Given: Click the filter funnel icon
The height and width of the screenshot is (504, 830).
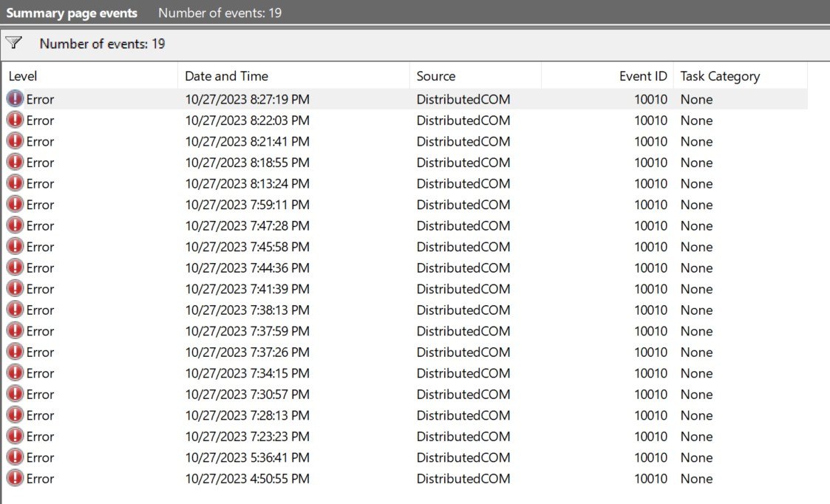Looking at the screenshot, I should [x=14, y=43].
